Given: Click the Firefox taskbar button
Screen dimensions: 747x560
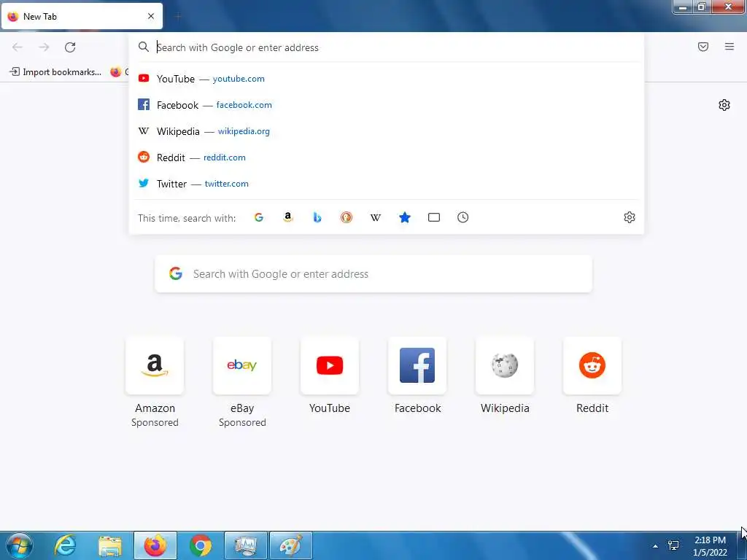Looking at the screenshot, I should 155,545.
